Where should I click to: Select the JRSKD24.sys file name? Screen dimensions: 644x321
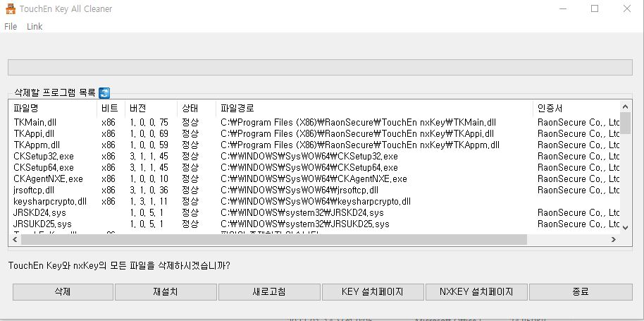point(39,213)
